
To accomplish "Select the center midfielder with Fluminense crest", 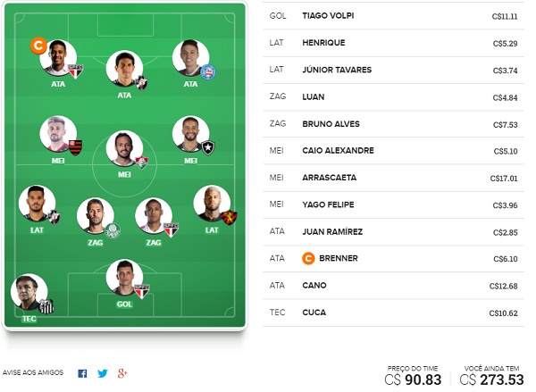I will coord(124,148).
